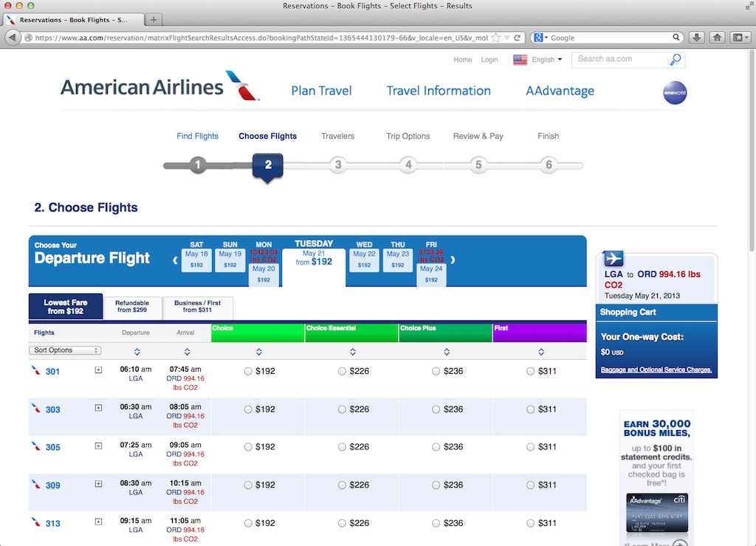Show previous dates with left chevron
This screenshot has height=546, width=756.
coord(175,261)
